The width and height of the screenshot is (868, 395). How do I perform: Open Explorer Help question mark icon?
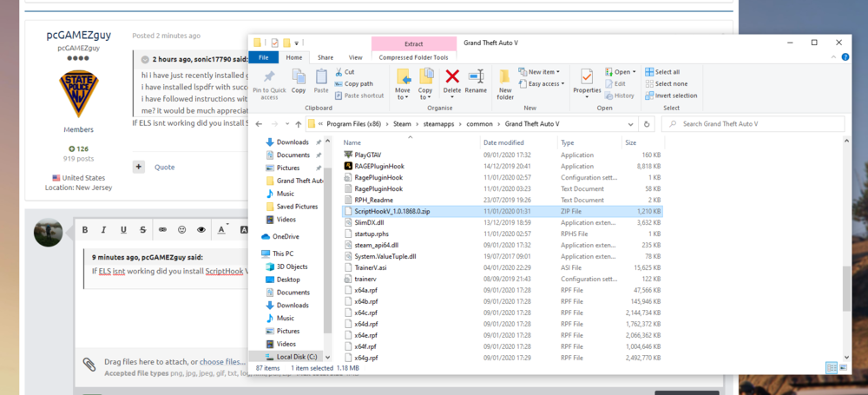(x=845, y=57)
